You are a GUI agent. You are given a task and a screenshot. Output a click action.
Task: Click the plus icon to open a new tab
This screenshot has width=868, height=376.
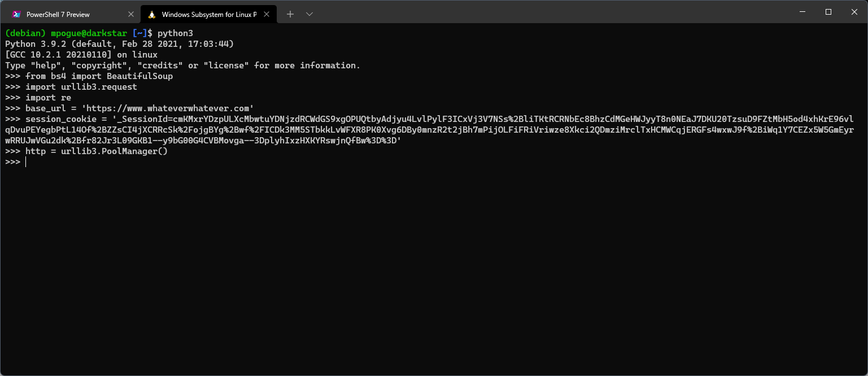point(290,14)
